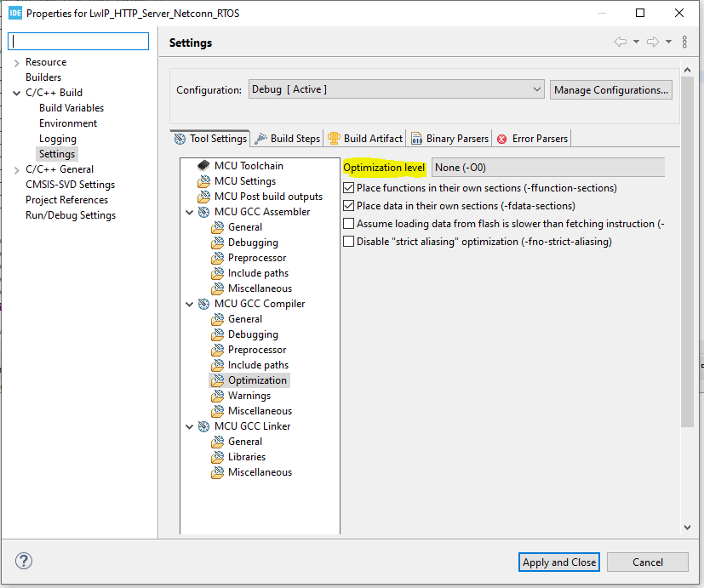Screen dimensions: 704x588
Task: Switch to the Tool Settings tab
Action: (210, 139)
